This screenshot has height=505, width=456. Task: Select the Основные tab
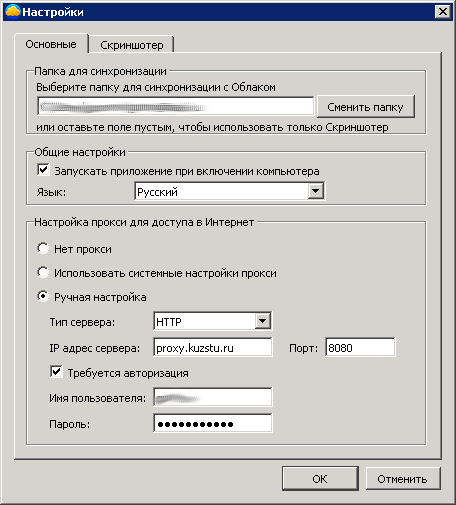tap(51, 44)
